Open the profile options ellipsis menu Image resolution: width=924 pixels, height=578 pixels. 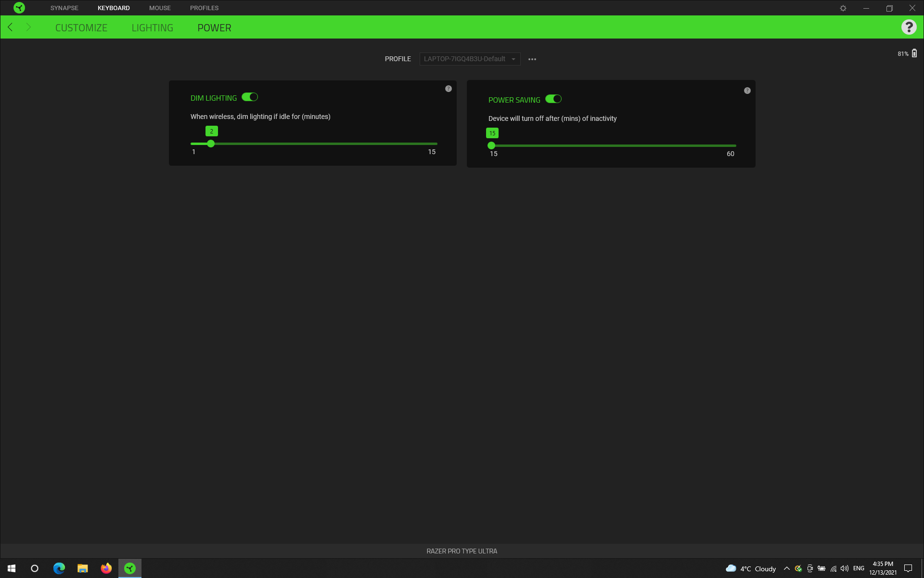532,59
